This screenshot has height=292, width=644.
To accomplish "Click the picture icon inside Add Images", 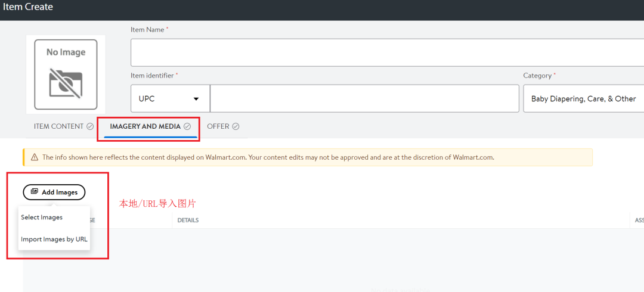I will 35,192.
